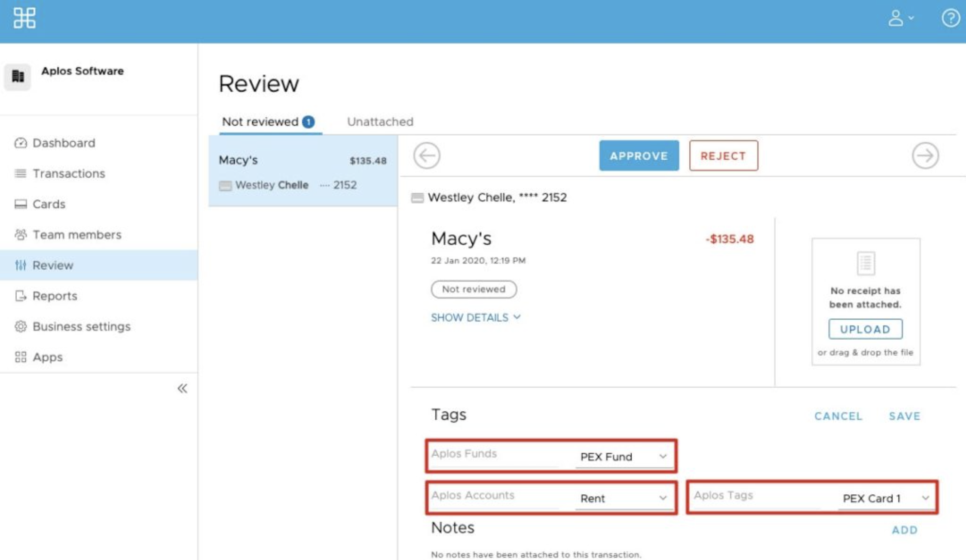Open Dashboard from the sidebar
The width and height of the screenshot is (966, 560).
64,143
